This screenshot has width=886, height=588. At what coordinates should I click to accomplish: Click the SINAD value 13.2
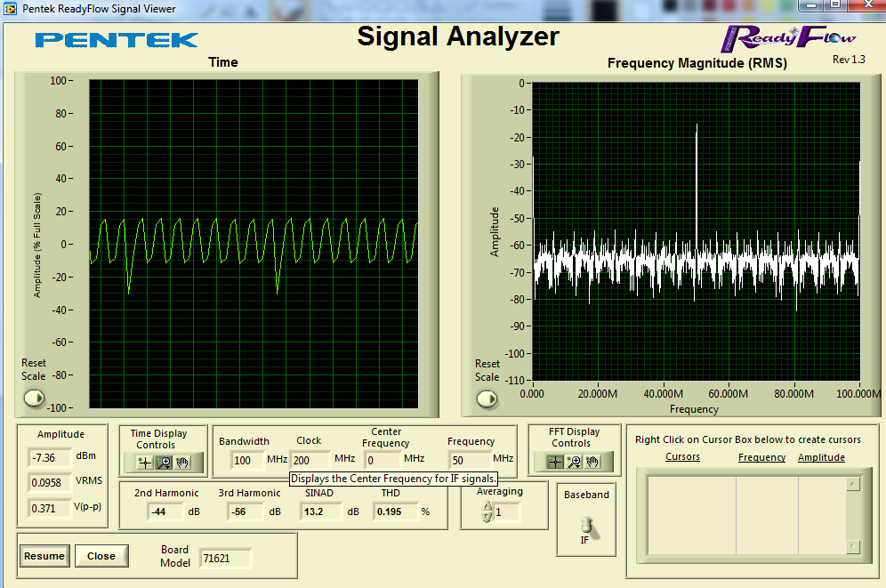tap(322, 511)
